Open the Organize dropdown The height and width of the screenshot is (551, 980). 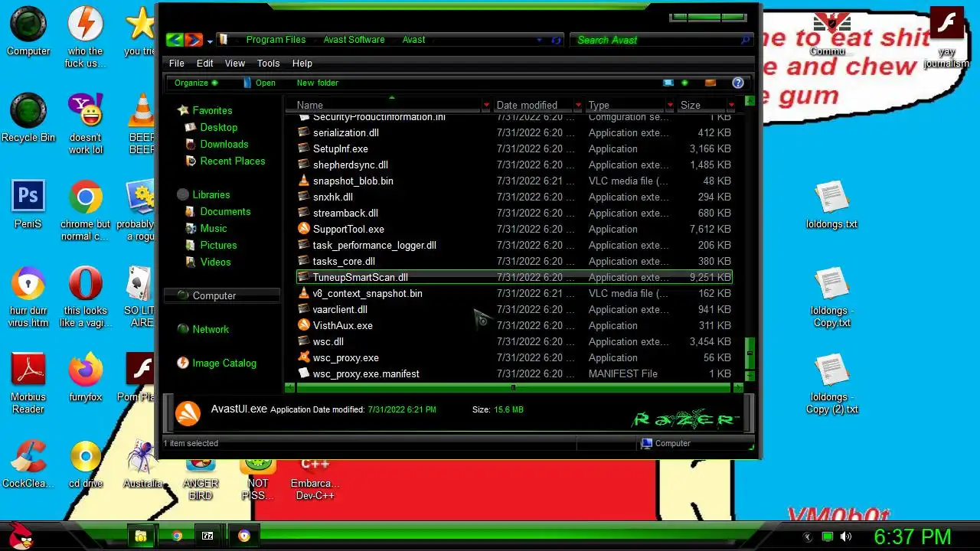(196, 83)
